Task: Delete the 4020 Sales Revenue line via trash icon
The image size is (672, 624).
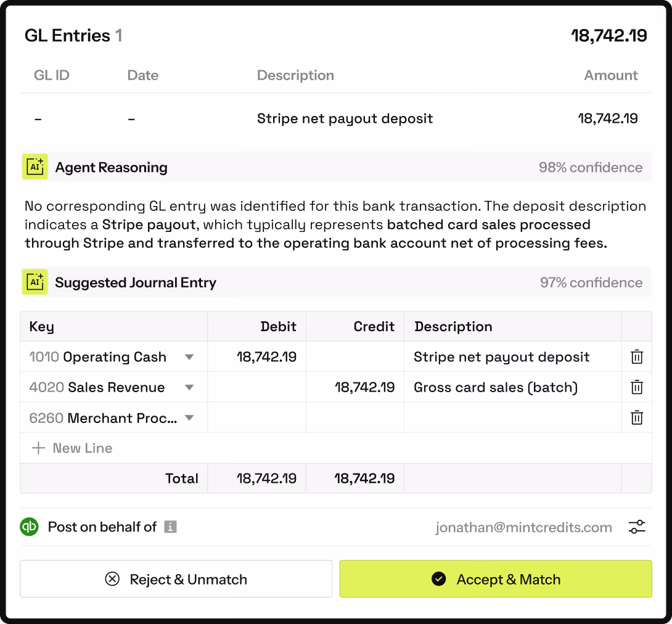Action: pyautogui.click(x=637, y=387)
